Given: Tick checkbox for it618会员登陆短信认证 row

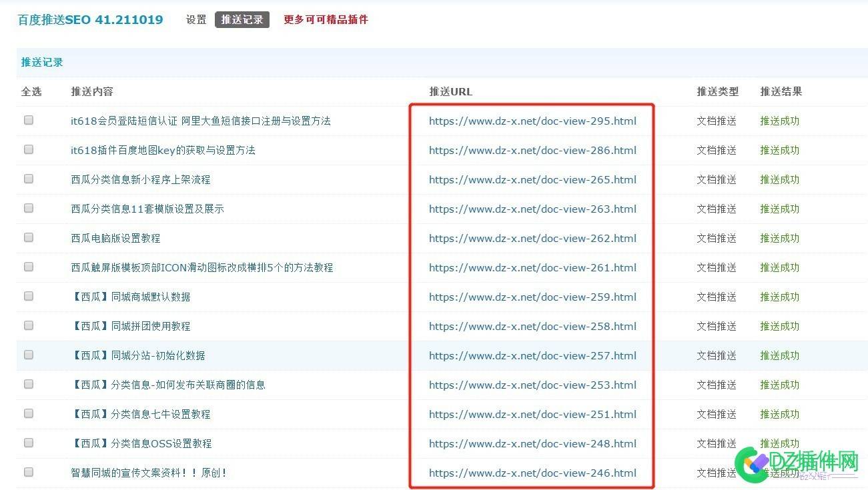Looking at the screenshot, I should tap(29, 121).
